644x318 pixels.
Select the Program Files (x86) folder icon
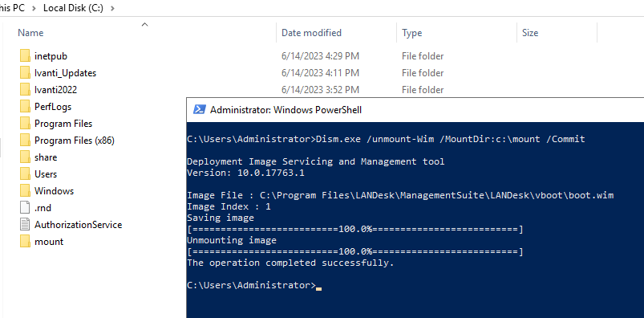tap(25, 141)
